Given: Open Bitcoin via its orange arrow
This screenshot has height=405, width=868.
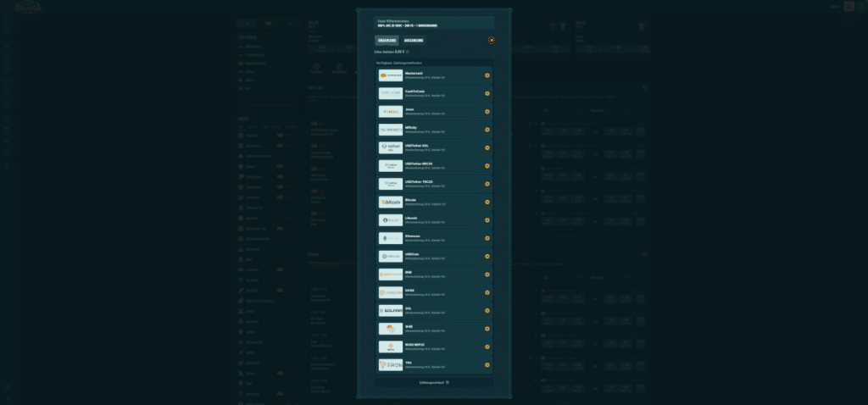Looking at the screenshot, I should tap(487, 202).
